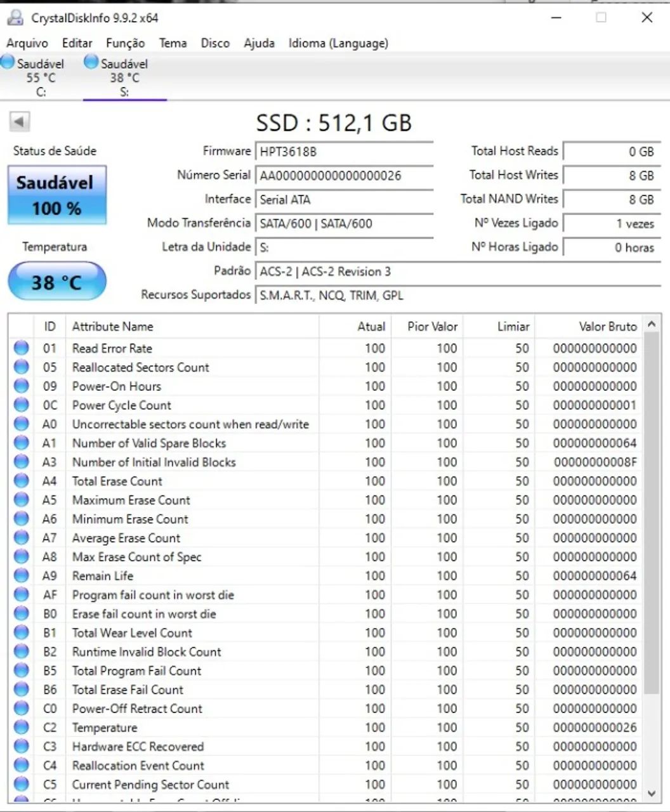Click the Atual column header
Viewport: 670px width, 812px height.
click(x=354, y=326)
